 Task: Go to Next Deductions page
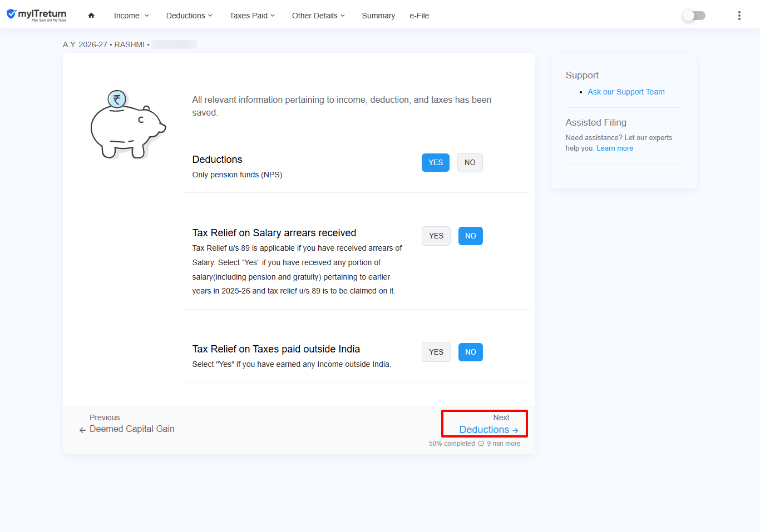[485, 424]
